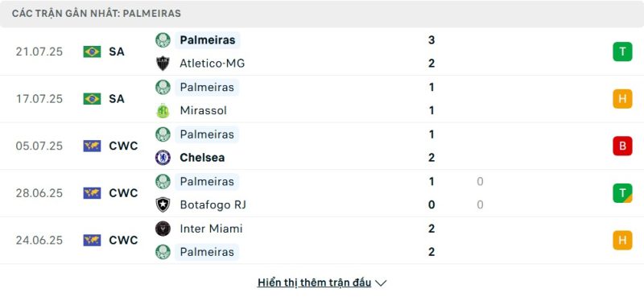Screen dimensions: 644x301
Task: Click the Brazil flag on 21.07.25 row
Action: (92, 52)
